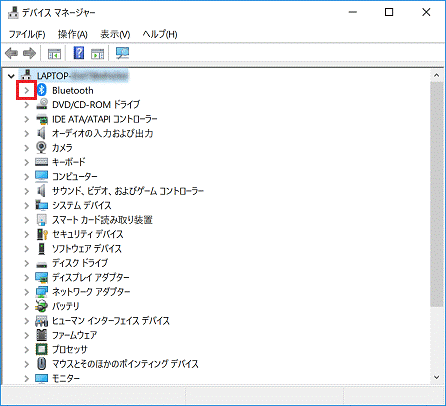Minimize the Device Manager window
The image size is (446, 406).
(x=353, y=12)
